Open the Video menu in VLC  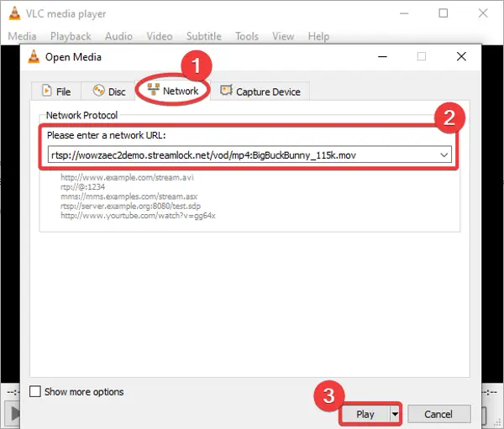point(160,36)
